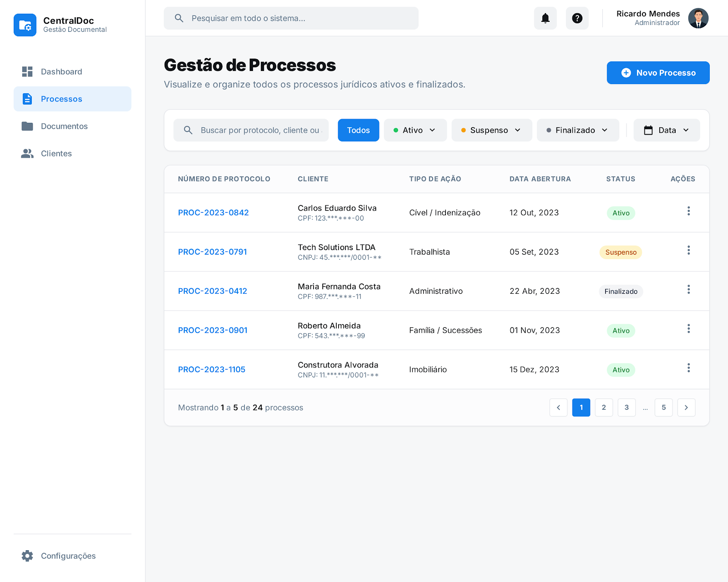Enable the Todos filter

[358, 130]
